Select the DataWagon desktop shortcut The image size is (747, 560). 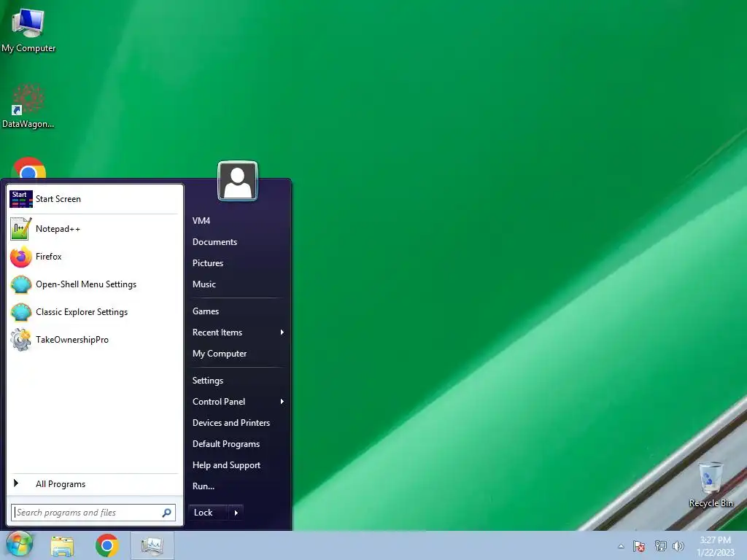coord(28,106)
